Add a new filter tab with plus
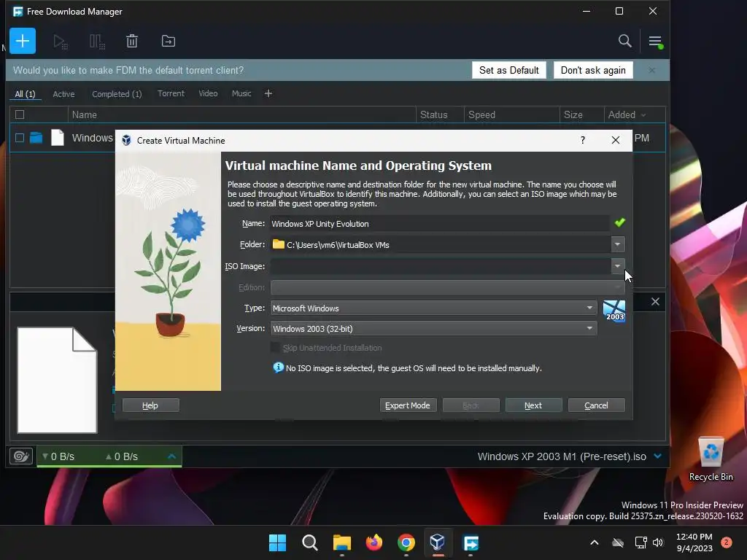The image size is (747, 560). pyautogui.click(x=268, y=93)
